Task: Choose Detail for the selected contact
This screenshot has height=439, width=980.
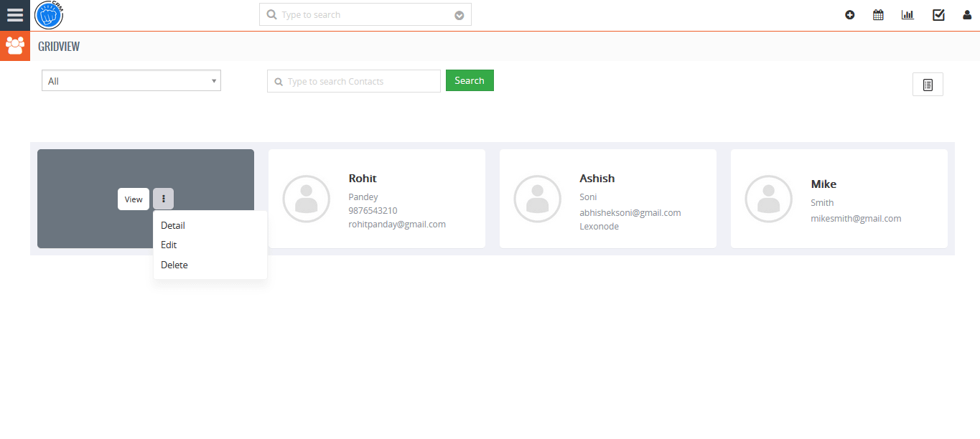Action: tap(172, 225)
